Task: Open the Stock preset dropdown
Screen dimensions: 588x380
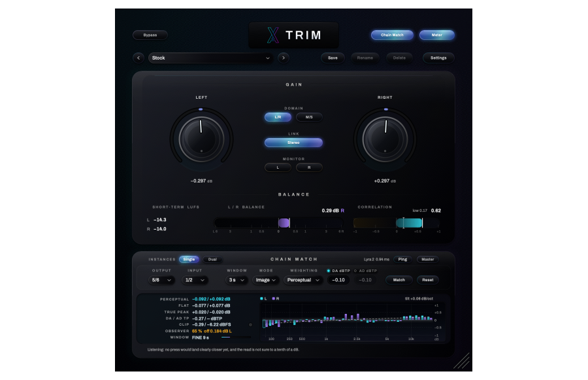Action: 211,58
